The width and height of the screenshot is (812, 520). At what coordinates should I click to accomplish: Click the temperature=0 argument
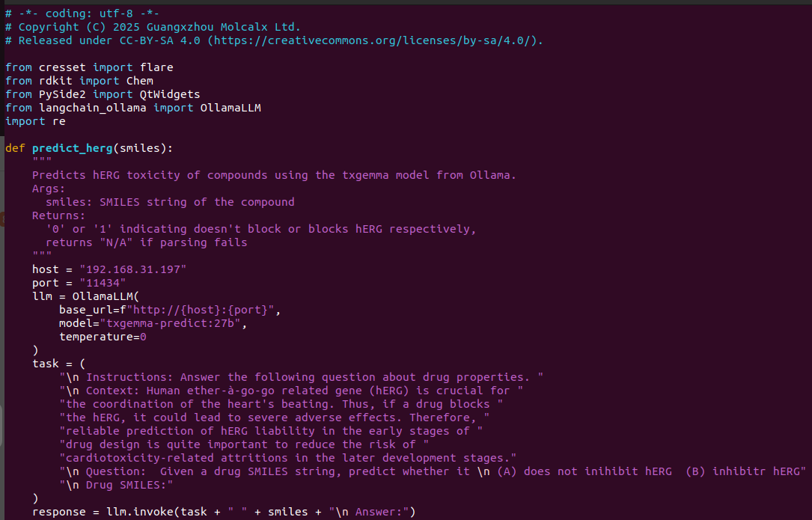click(103, 337)
